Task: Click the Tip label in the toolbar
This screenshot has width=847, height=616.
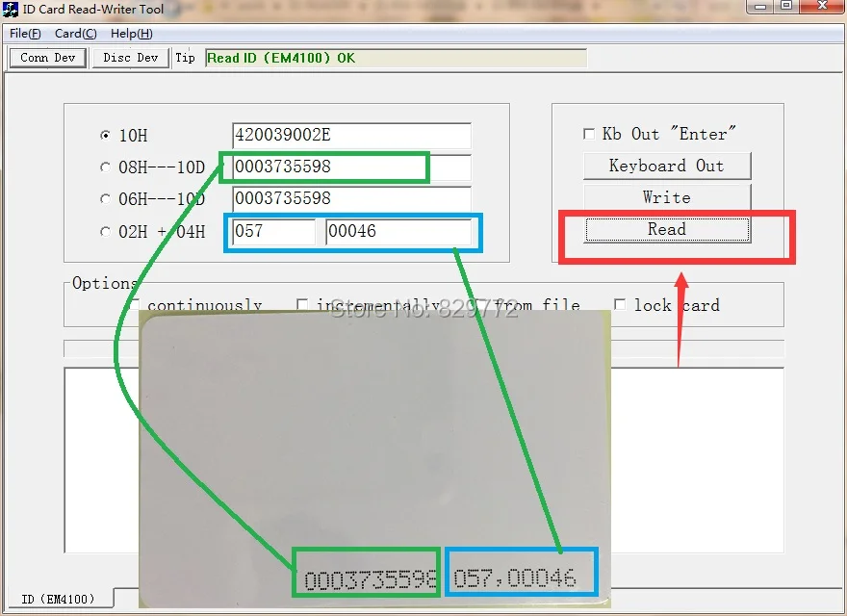Action: click(x=185, y=58)
